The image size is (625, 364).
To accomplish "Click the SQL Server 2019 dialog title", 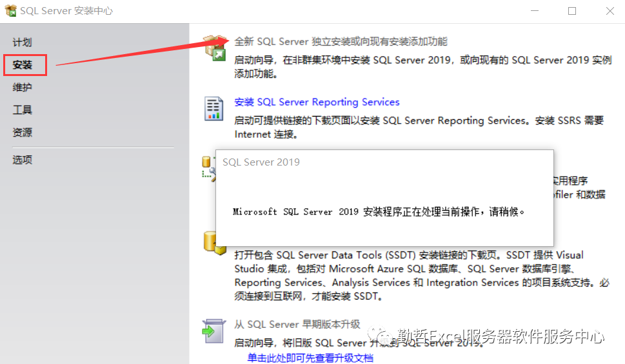I will coord(261,162).
